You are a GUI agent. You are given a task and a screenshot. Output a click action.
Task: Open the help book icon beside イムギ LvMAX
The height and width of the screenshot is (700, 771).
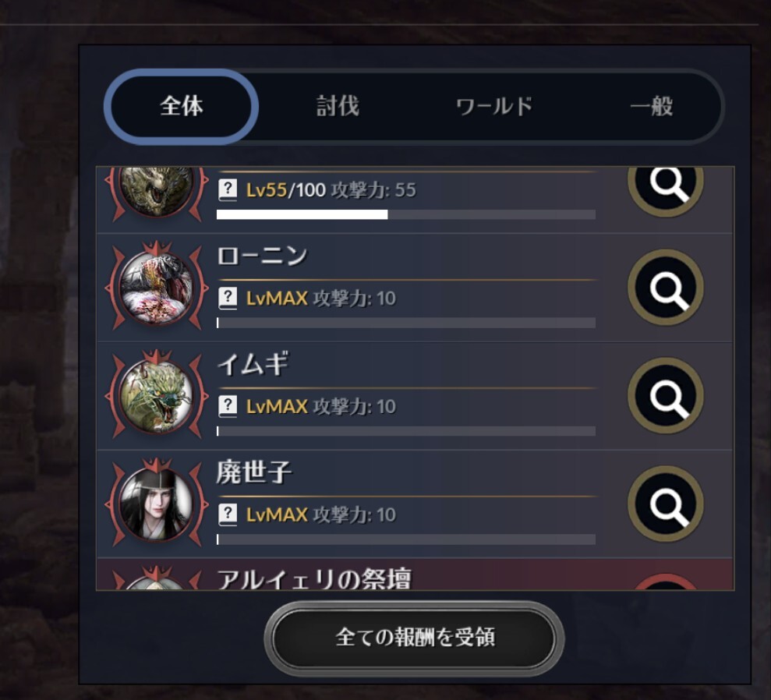pyautogui.click(x=228, y=406)
